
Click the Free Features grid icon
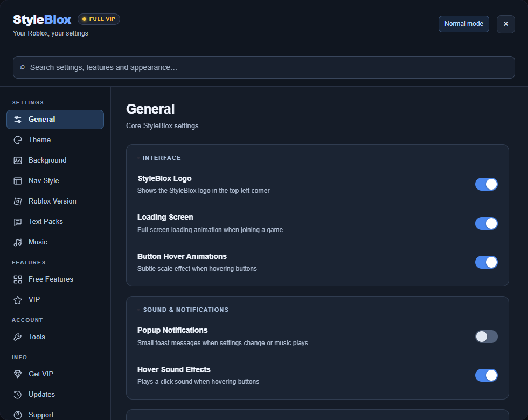18,279
